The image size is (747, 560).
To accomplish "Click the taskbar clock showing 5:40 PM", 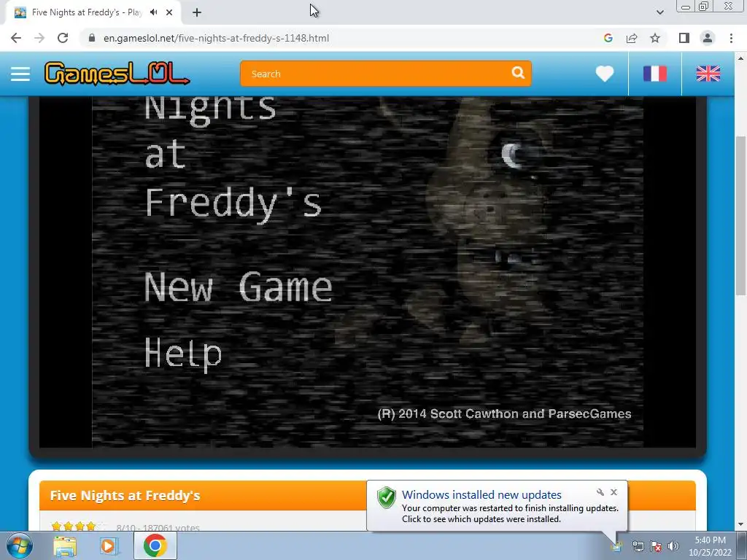I will pos(710,546).
